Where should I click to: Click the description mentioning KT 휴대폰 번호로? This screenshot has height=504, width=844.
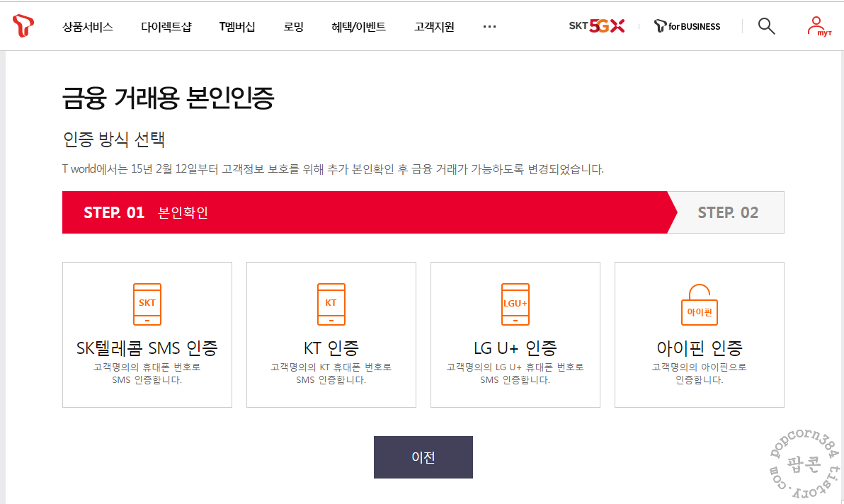[331, 373]
